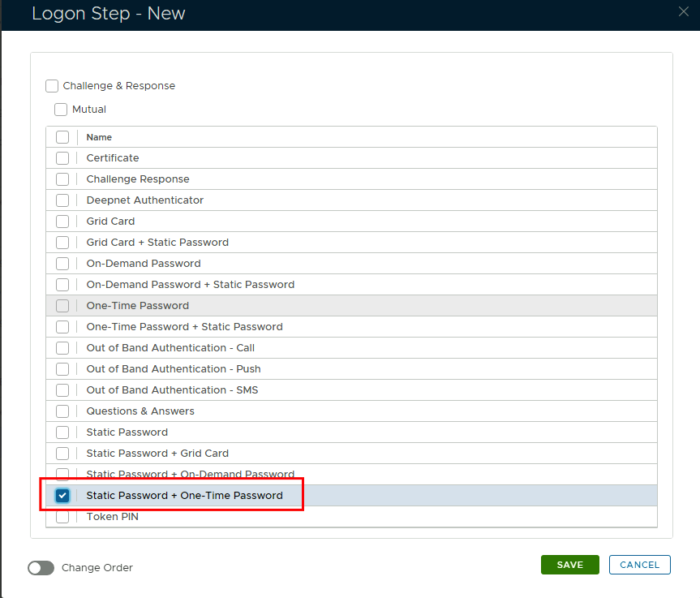Close the Logon Step dialog
700x598 pixels.
pyautogui.click(x=683, y=11)
